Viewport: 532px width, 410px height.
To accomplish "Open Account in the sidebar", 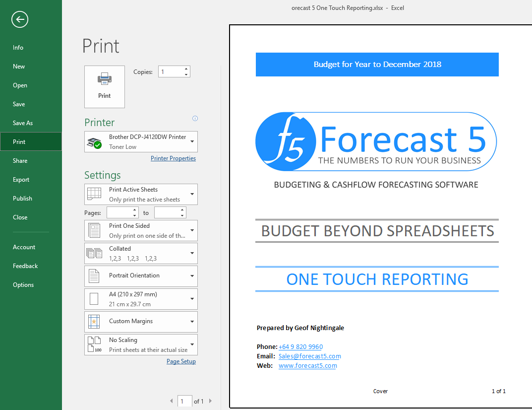I will (x=31, y=247).
